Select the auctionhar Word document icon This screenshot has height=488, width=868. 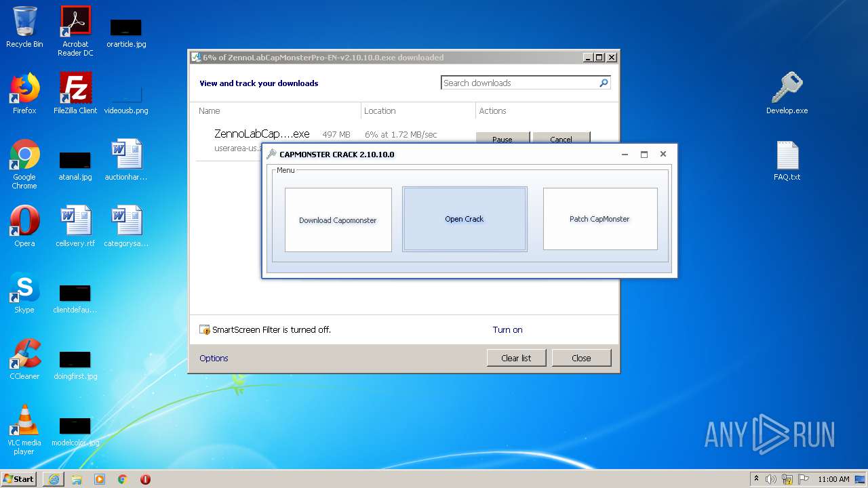click(x=126, y=160)
